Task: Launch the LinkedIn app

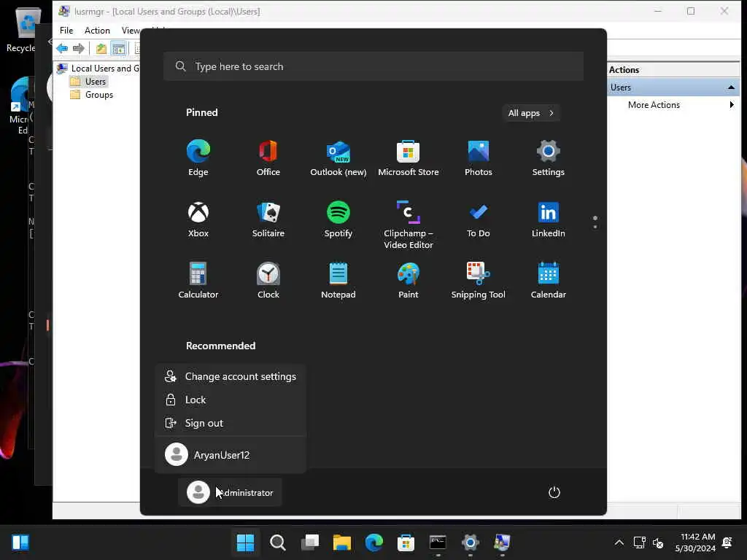Action: pyautogui.click(x=549, y=219)
